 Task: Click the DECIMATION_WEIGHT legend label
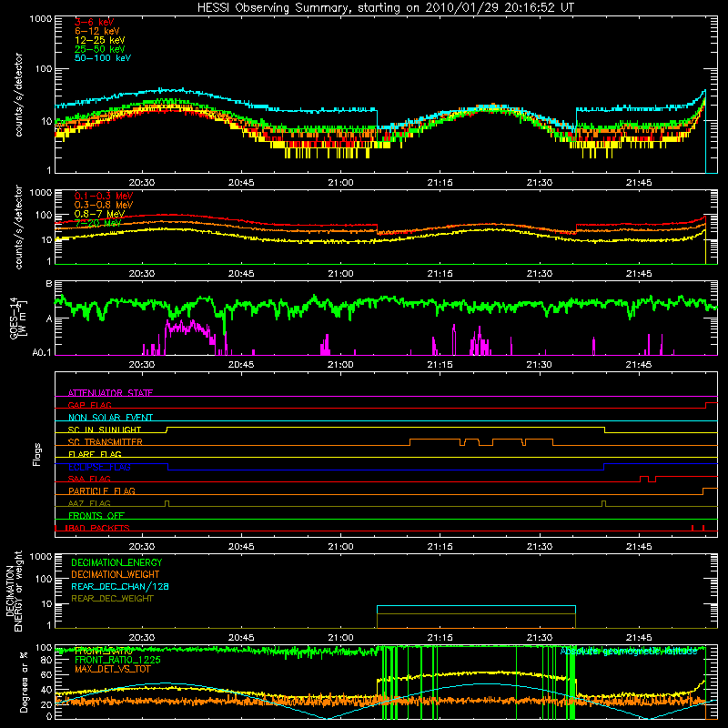(116, 574)
